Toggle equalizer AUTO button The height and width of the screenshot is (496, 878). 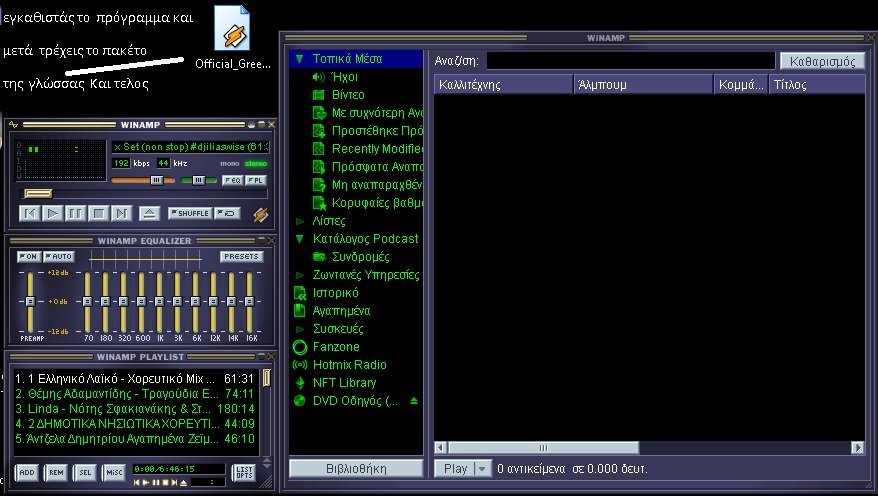pyautogui.click(x=58, y=256)
